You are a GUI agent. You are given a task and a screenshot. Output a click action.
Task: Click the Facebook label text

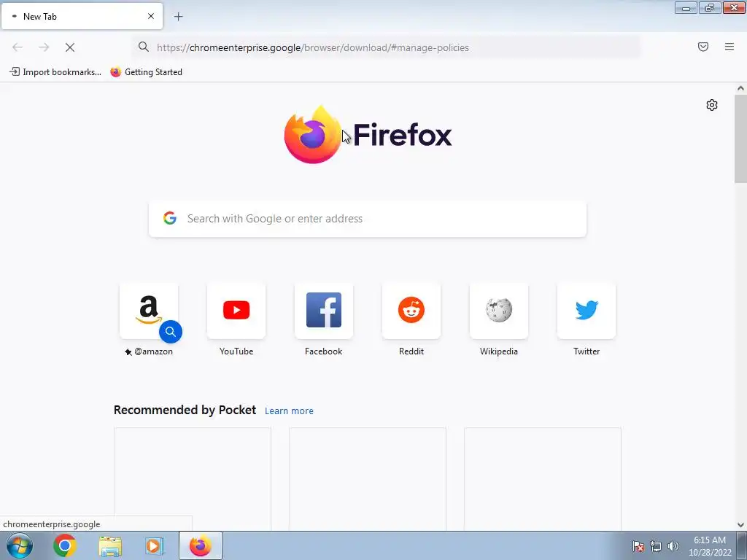323,351
